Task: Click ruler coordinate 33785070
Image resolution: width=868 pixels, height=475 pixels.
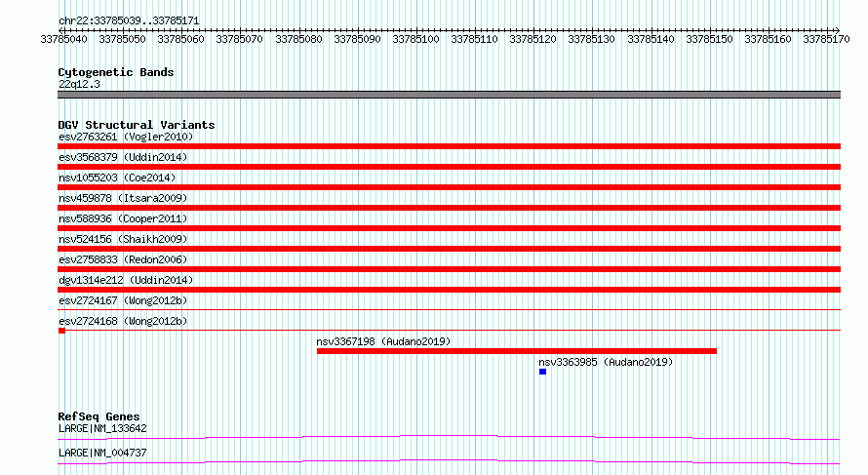Action: point(240,39)
